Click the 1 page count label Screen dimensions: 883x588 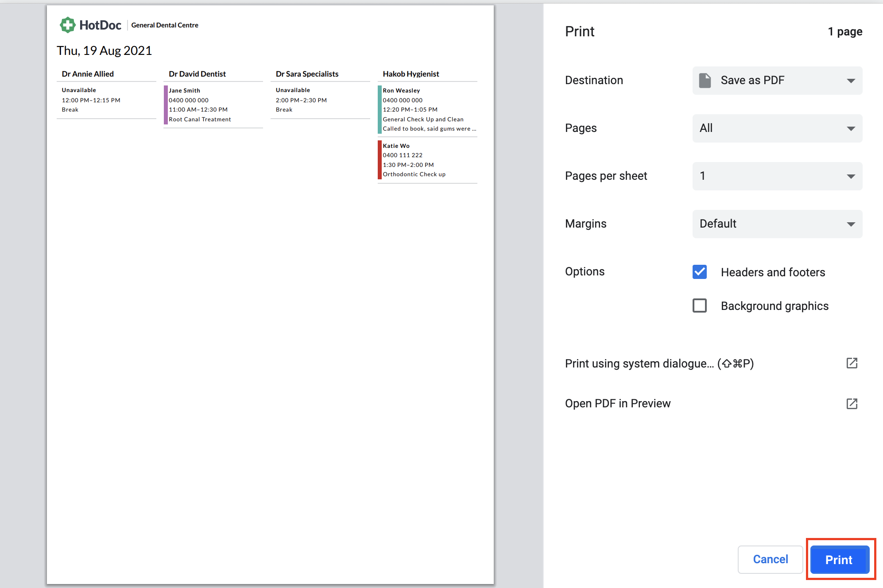pos(845,31)
